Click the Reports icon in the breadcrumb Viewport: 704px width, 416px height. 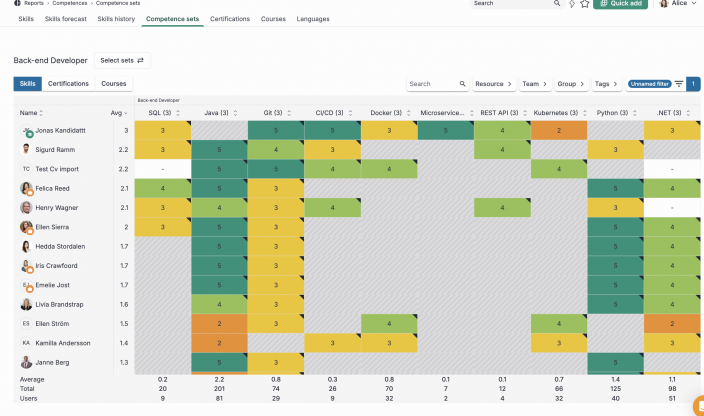pyautogui.click(x=16, y=3)
